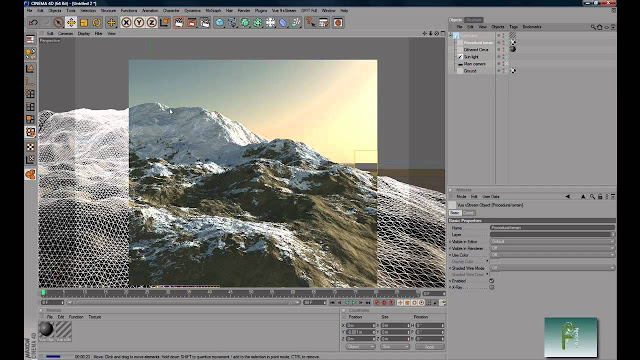Click the black sphere material thumbnail

pos(46,329)
